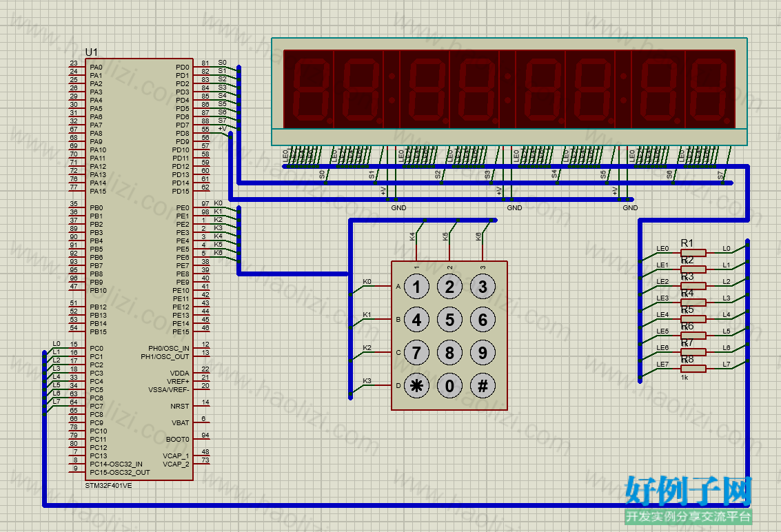Click the NRST pin label on U1

click(180, 406)
